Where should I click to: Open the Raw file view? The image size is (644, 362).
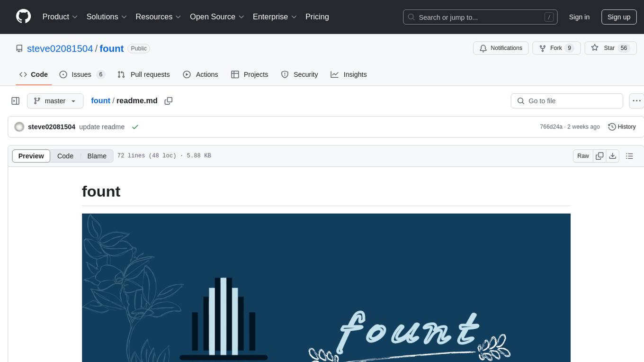pyautogui.click(x=583, y=156)
